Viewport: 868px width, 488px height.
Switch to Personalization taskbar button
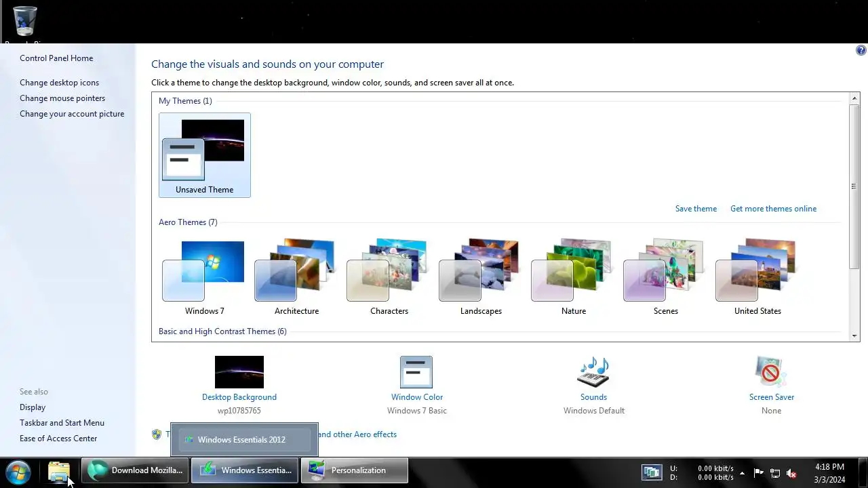(x=355, y=470)
